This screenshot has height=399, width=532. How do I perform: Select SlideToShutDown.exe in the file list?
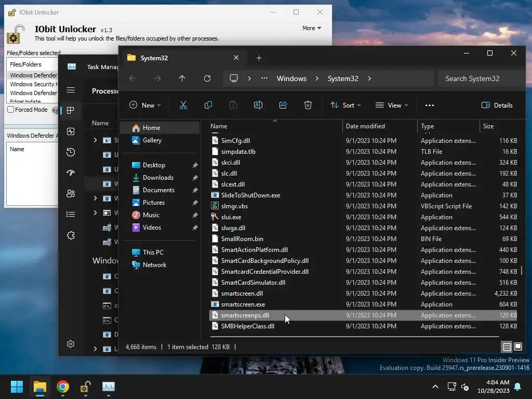click(363, 195)
